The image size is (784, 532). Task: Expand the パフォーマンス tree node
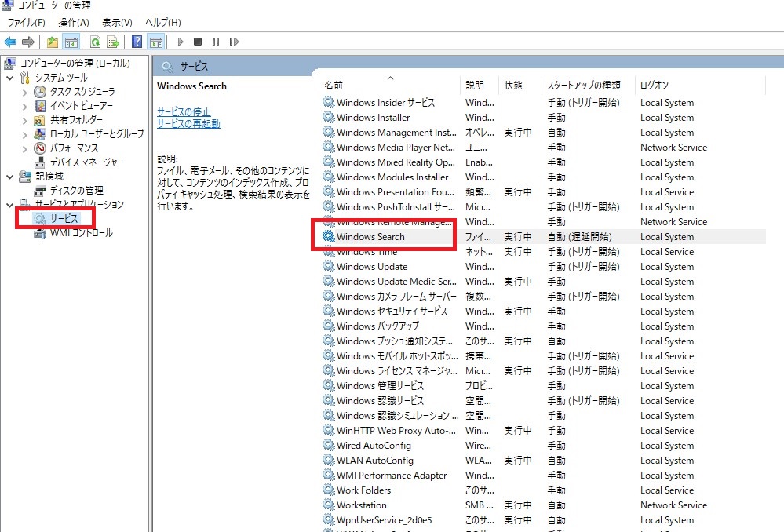click(x=24, y=148)
